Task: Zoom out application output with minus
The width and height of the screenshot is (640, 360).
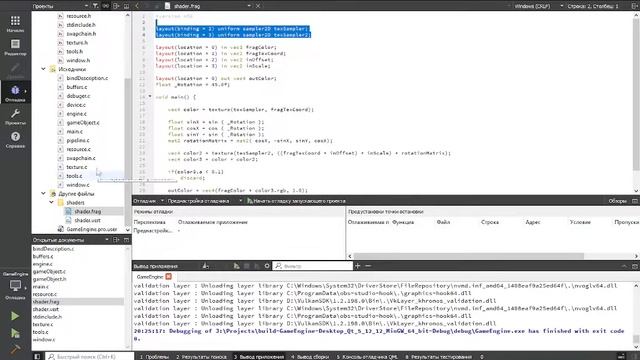Action: coord(368,266)
